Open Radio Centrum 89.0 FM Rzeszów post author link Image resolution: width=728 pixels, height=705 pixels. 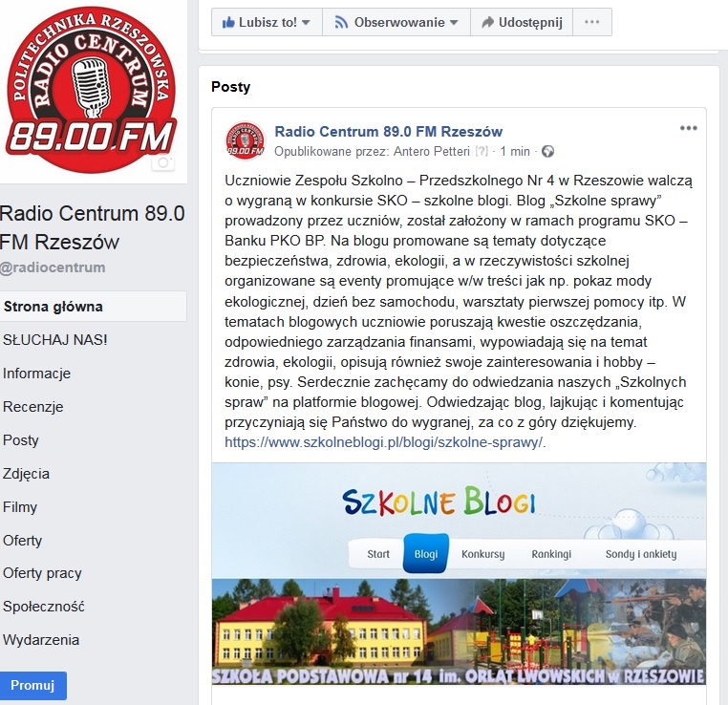(389, 131)
